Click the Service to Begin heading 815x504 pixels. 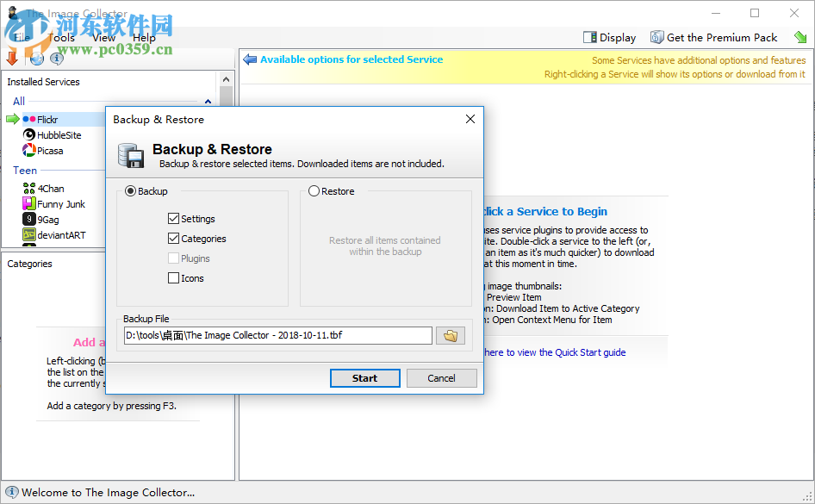tap(544, 211)
